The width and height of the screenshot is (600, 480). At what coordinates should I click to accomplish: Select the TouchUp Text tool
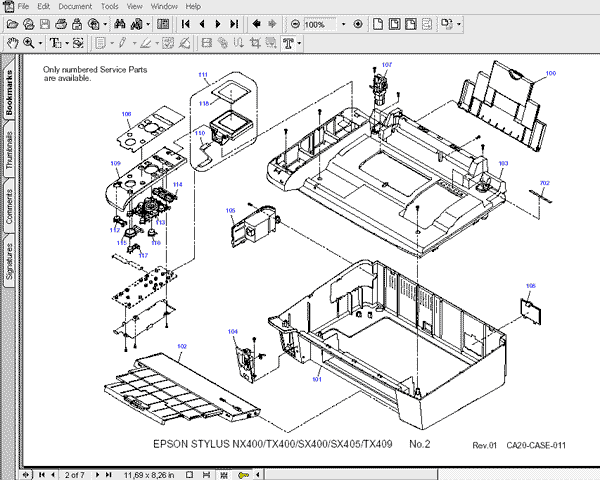288,43
